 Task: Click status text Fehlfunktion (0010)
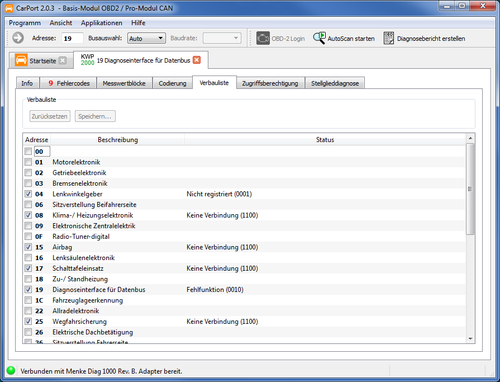215,290
